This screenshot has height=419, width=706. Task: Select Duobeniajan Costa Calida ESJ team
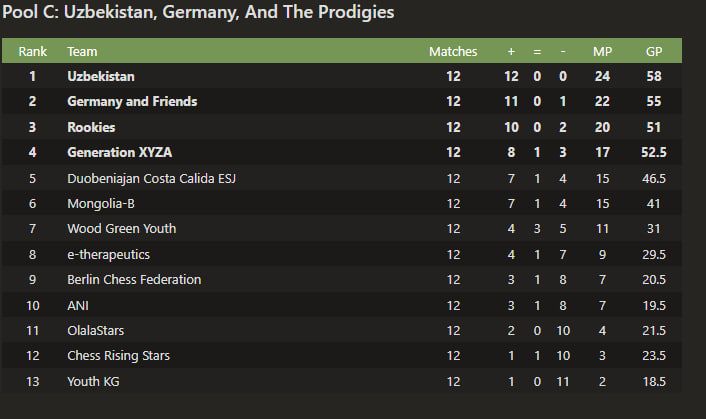point(152,179)
